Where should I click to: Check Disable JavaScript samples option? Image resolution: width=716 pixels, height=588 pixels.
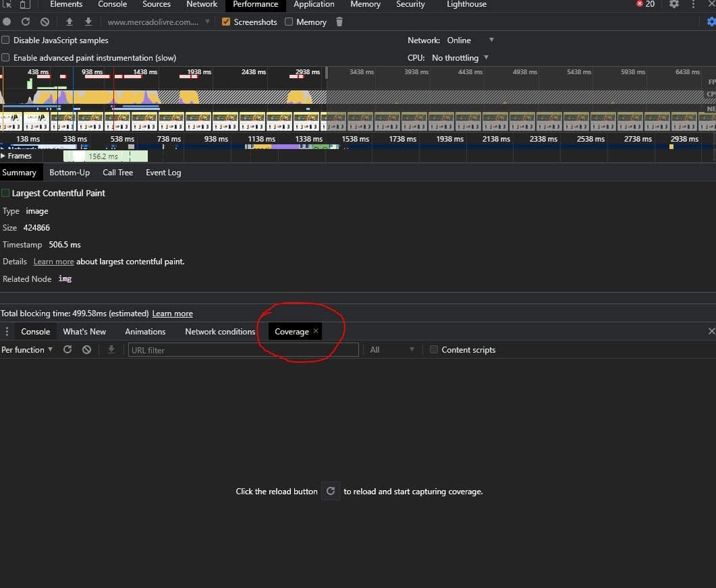6,40
